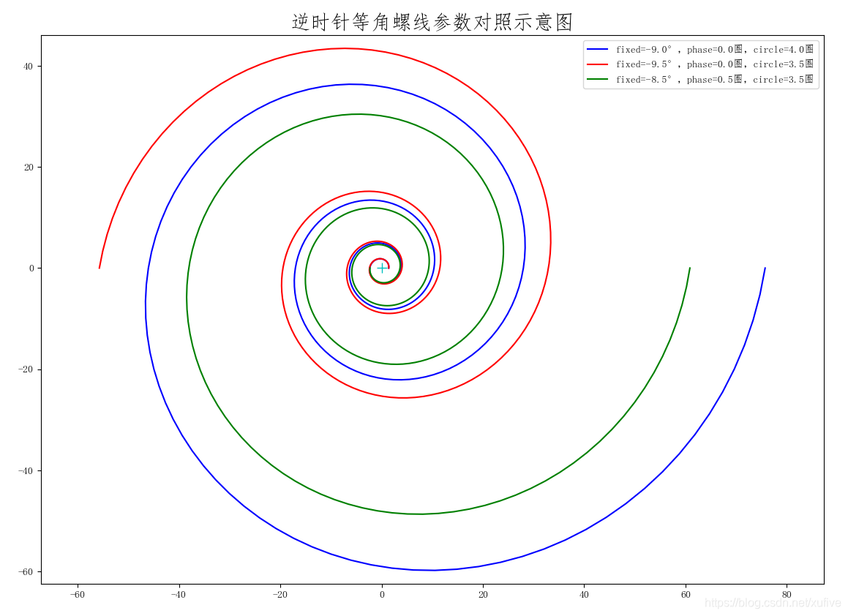Click the x-axis tick label 40
The width and height of the screenshot is (848, 616).
click(x=584, y=595)
